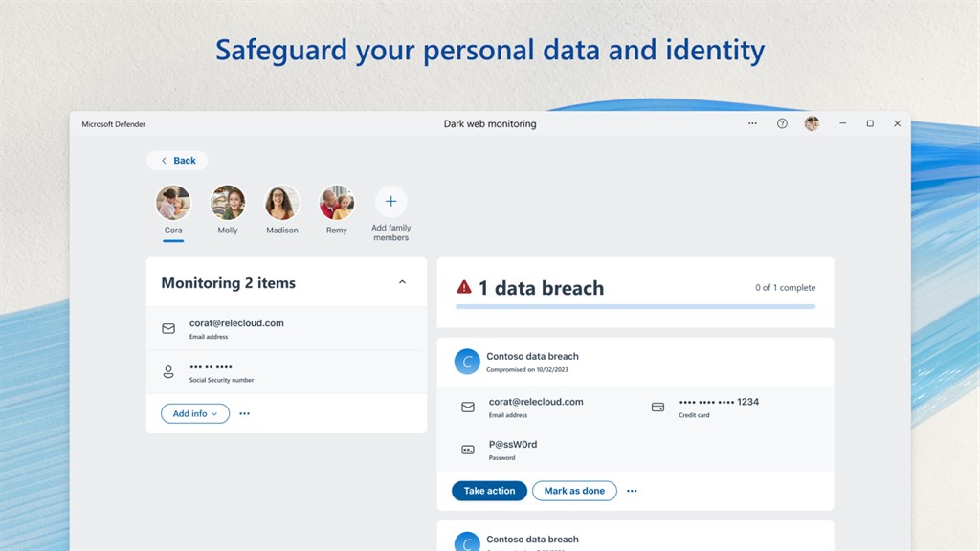The height and width of the screenshot is (551, 980).
Task: Click the '0 of 1 complete' status text
Action: click(785, 287)
